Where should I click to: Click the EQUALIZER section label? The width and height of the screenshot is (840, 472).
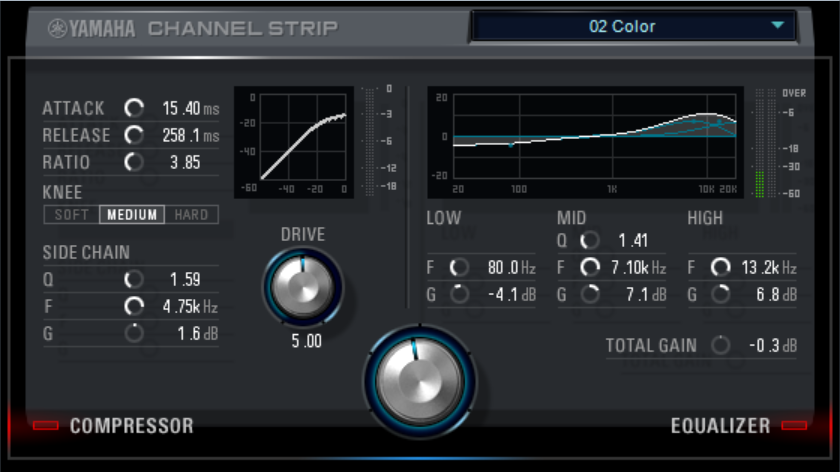721,426
